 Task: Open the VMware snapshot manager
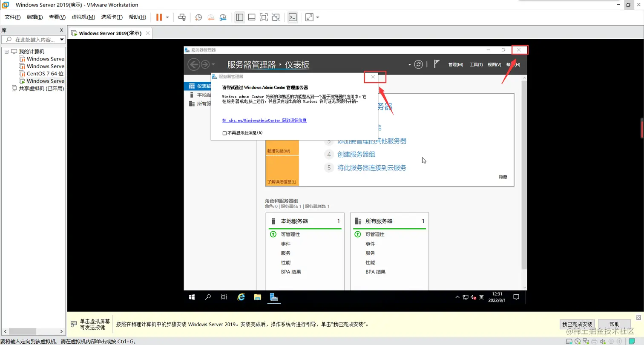(x=223, y=17)
